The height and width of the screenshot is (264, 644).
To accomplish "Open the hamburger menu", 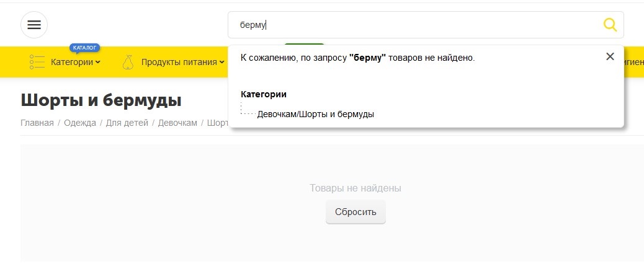I will (34, 25).
